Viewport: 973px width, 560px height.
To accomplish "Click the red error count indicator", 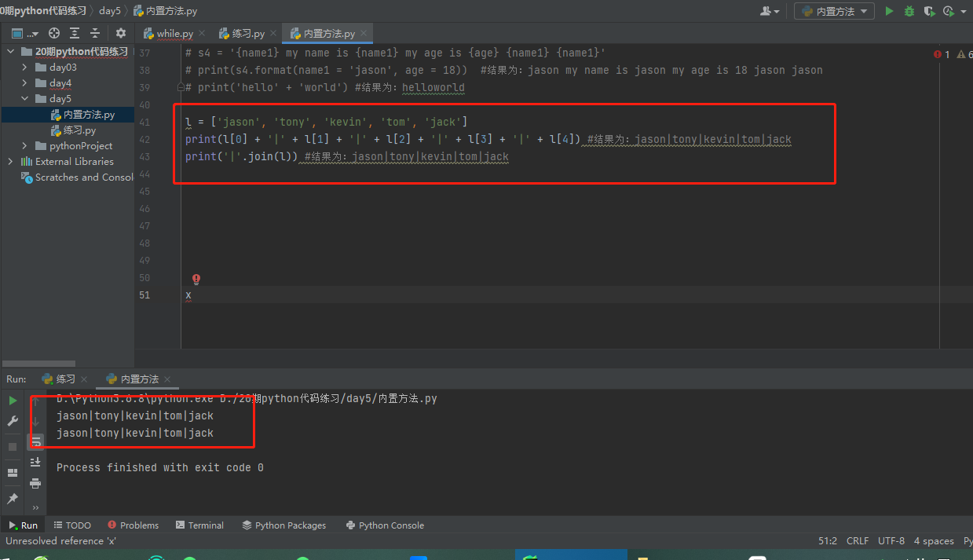I will click(942, 54).
